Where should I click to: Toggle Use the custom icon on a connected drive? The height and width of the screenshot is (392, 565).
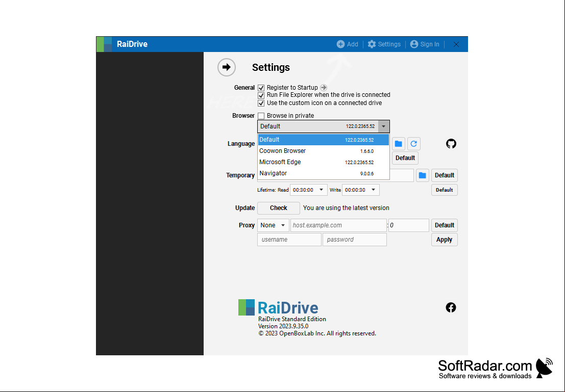[x=261, y=103]
